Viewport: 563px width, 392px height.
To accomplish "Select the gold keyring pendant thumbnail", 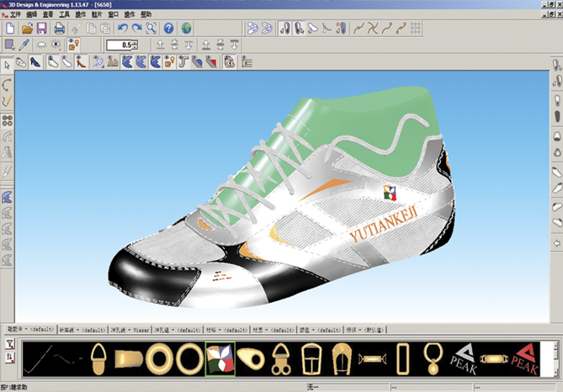I will coord(433,358).
